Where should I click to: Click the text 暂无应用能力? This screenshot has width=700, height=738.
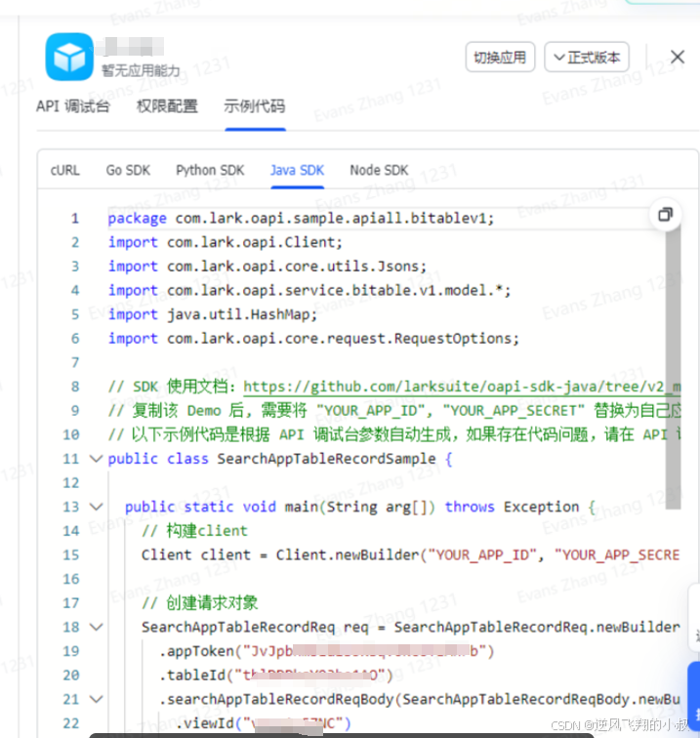pyautogui.click(x=141, y=70)
